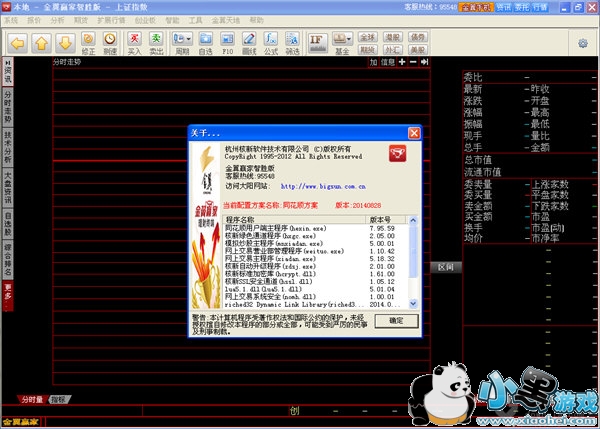Switch to the 分时量 bottom tab
The image size is (600, 429).
pyautogui.click(x=32, y=400)
